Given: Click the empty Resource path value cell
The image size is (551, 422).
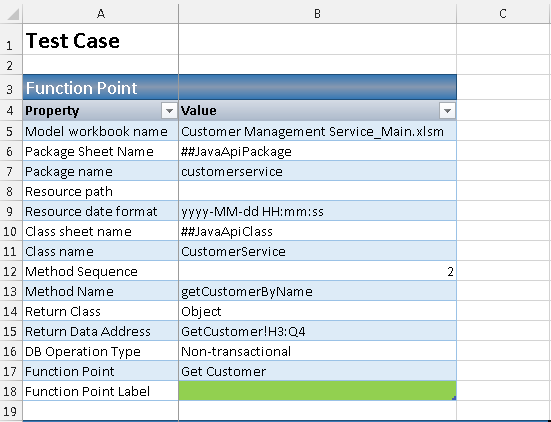Looking at the screenshot, I should click(317, 191).
